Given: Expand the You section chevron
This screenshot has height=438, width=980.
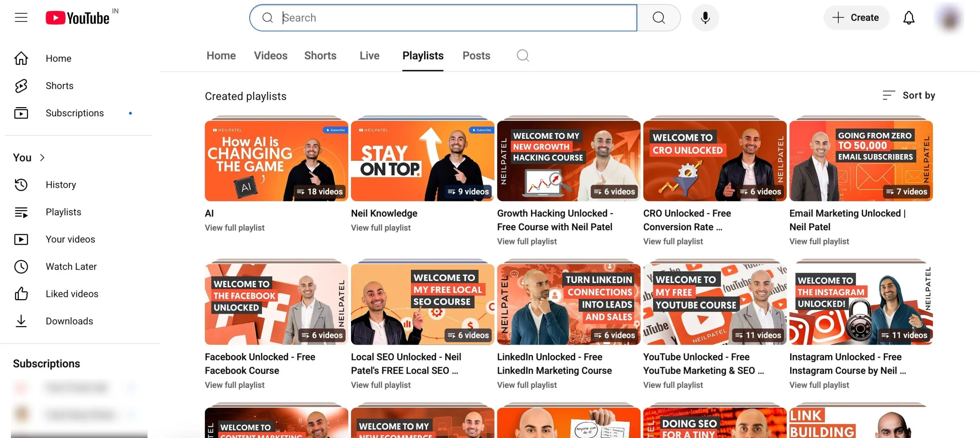Looking at the screenshot, I should click(42, 157).
